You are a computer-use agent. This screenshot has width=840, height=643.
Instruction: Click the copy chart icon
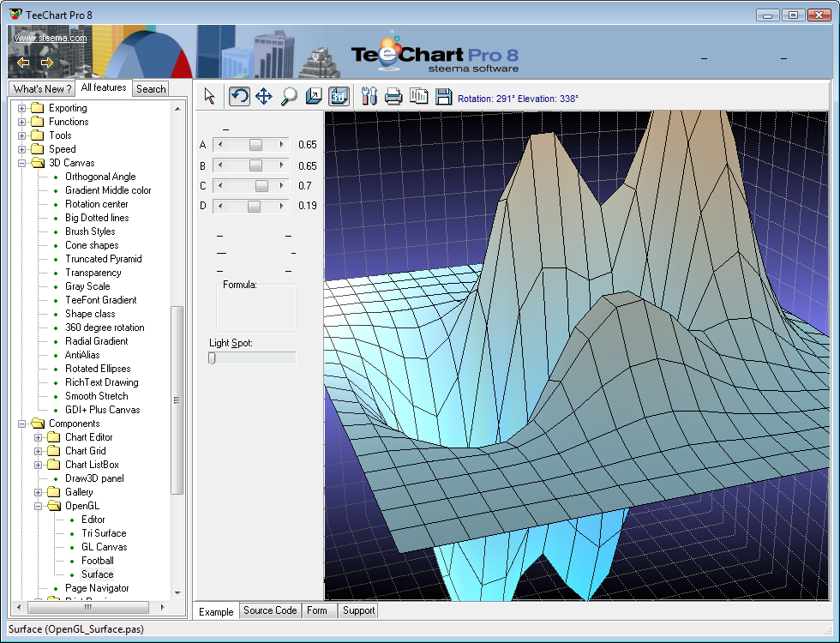(x=418, y=97)
